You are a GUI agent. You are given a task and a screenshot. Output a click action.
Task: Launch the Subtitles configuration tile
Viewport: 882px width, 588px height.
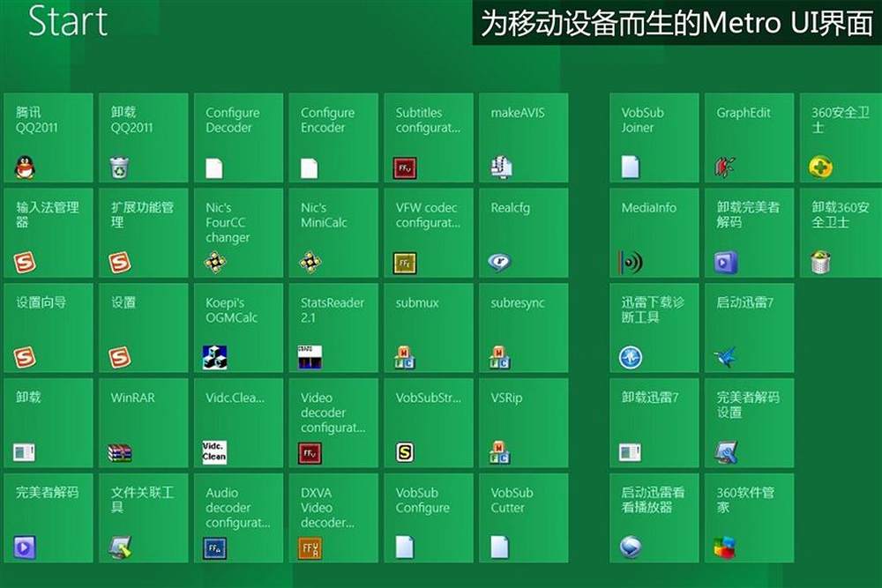click(x=429, y=138)
